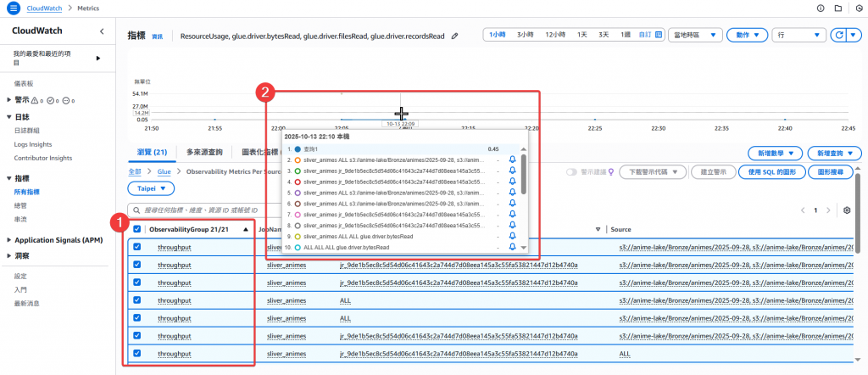Click the cyan dot for ALL ALL ALL series
868x375 pixels.
298,247
